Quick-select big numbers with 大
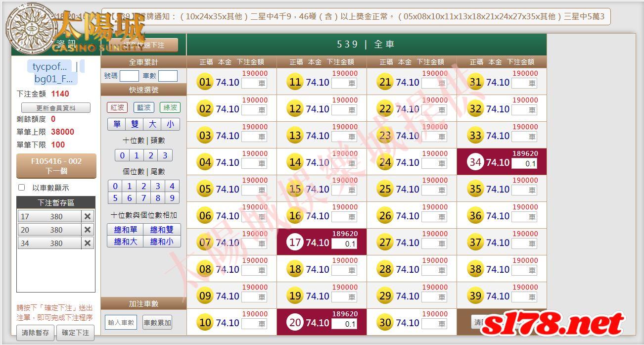 tap(152, 124)
